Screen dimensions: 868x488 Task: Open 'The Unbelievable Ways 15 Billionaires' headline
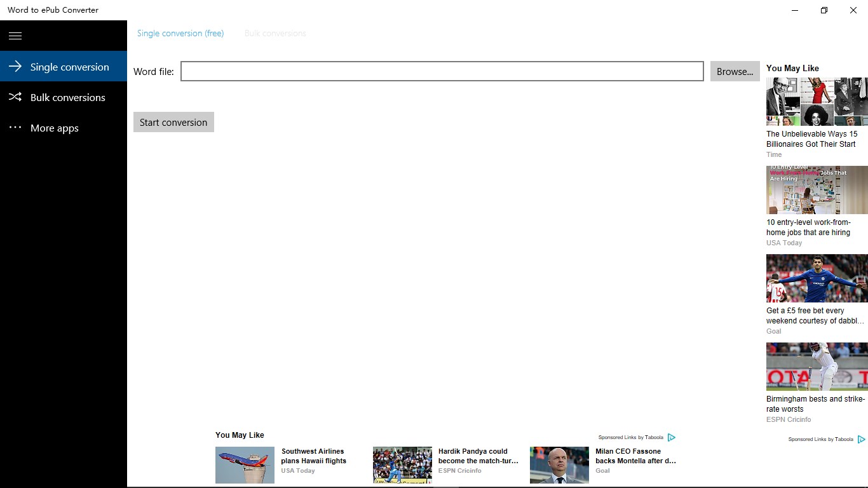tap(812, 139)
